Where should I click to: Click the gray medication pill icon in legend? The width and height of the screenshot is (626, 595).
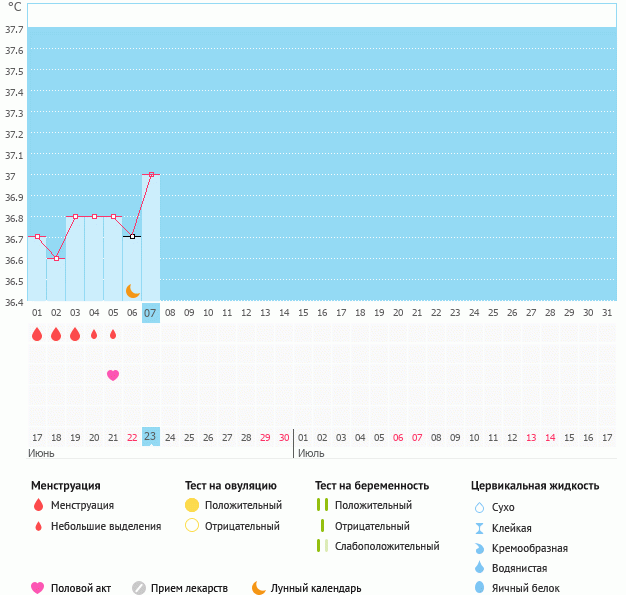click(139, 588)
